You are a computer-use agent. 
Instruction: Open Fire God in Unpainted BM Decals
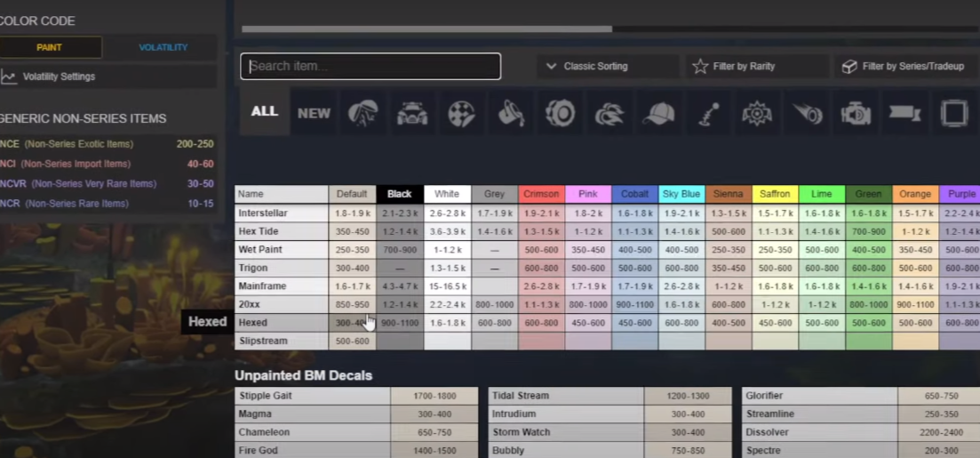(x=313, y=450)
